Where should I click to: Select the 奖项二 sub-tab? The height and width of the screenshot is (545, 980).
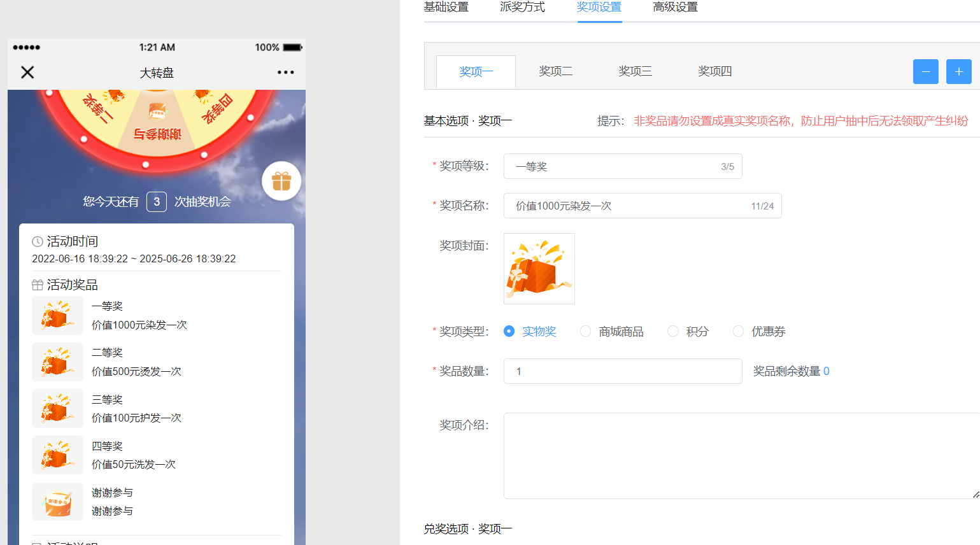click(x=555, y=71)
